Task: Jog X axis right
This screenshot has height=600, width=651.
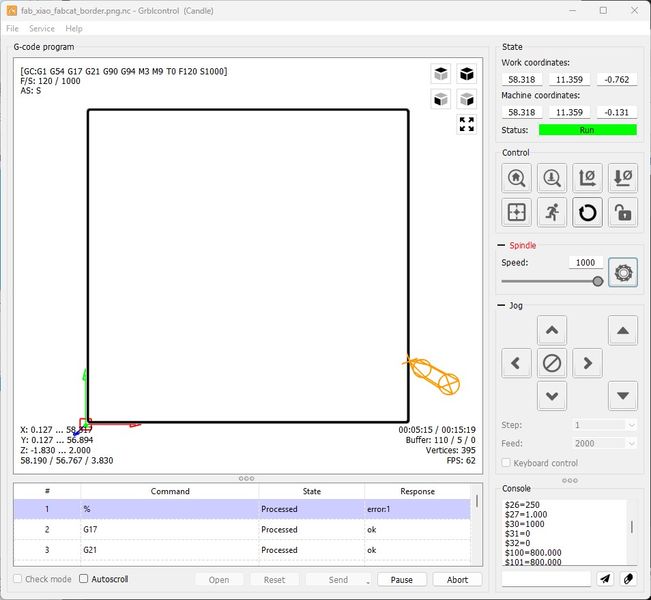Action: coord(587,363)
